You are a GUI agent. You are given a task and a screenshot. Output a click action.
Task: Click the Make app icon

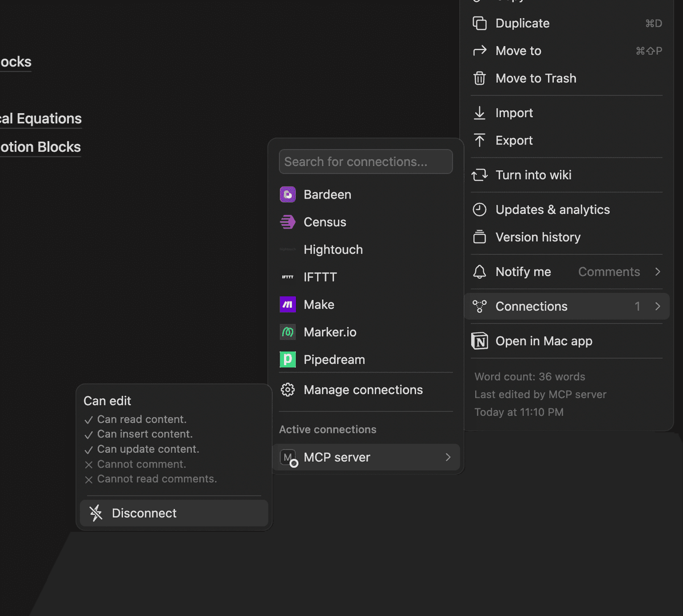point(288,305)
